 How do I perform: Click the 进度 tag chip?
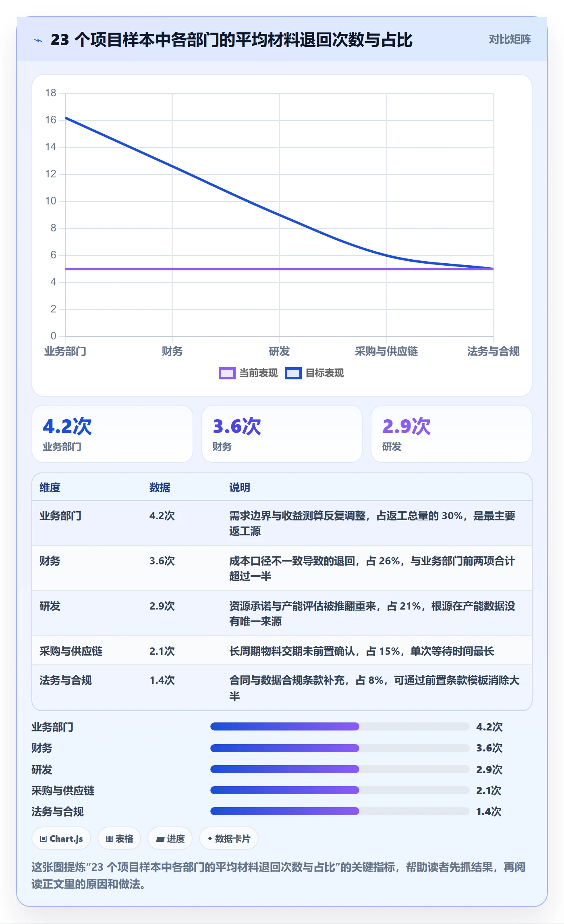pyautogui.click(x=170, y=839)
